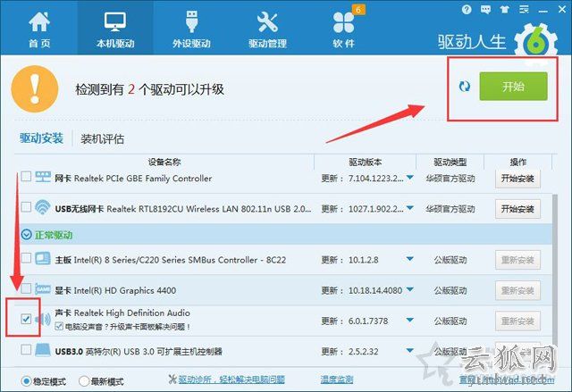Click the 显卡 graphics card device icon
Screen dimensions: 572x392
(43, 289)
